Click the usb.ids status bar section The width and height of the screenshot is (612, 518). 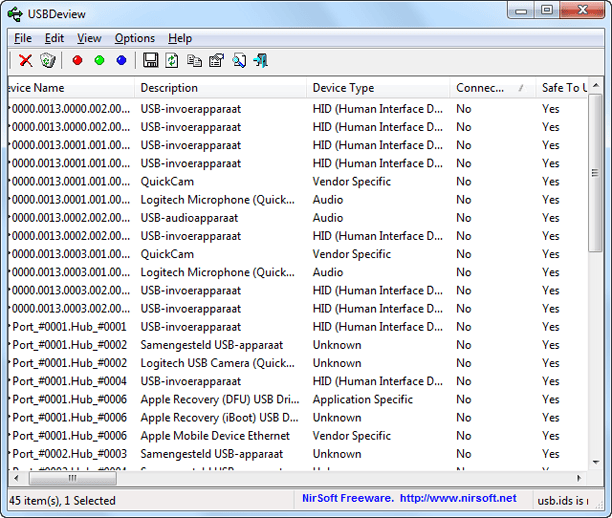(563, 501)
